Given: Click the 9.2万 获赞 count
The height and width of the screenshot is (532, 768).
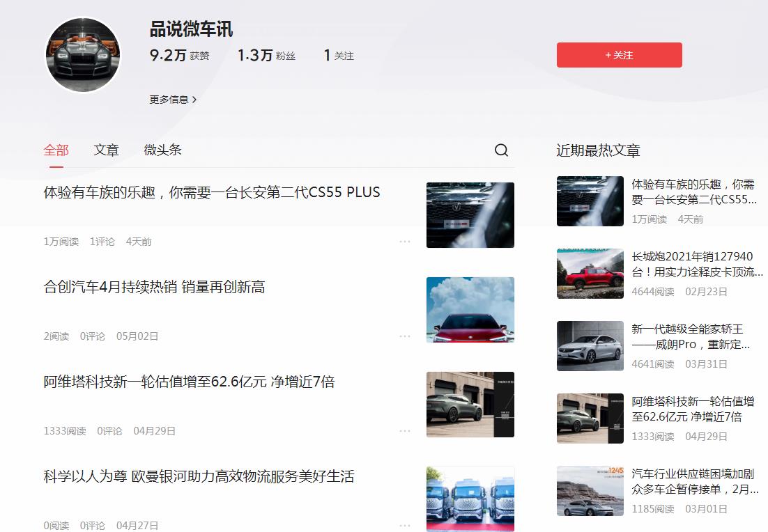Looking at the screenshot, I should tap(179, 55).
